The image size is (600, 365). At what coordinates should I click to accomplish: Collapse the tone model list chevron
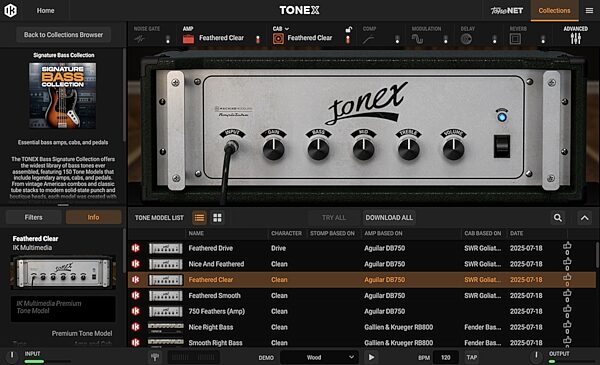585,218
